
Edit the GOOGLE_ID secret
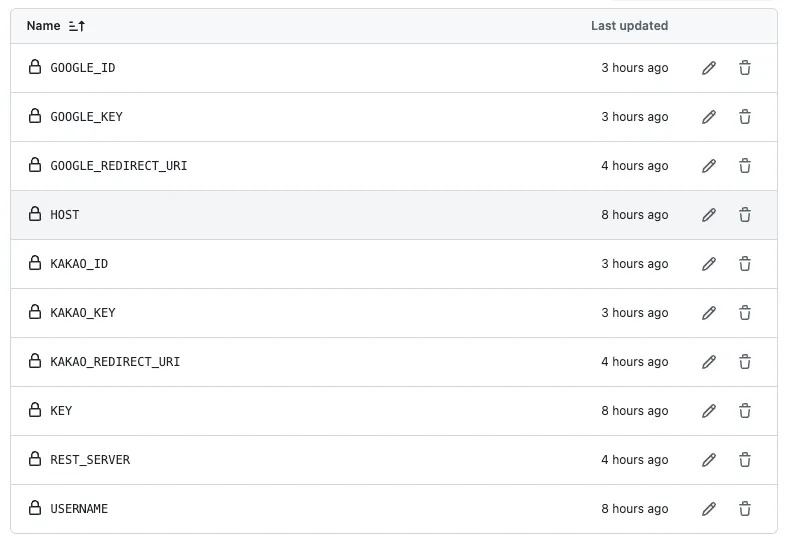(709, 68)
